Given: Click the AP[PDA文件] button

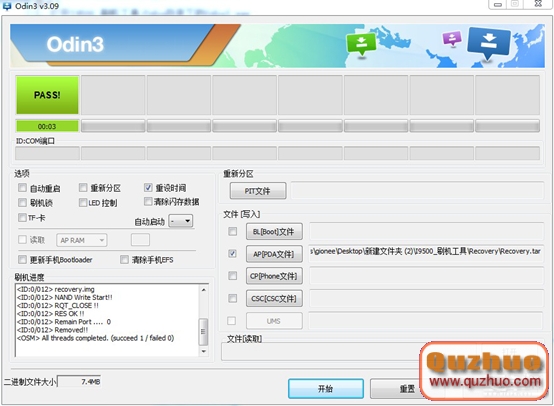Looking at the screenshot, I should [x=274, y=254].
